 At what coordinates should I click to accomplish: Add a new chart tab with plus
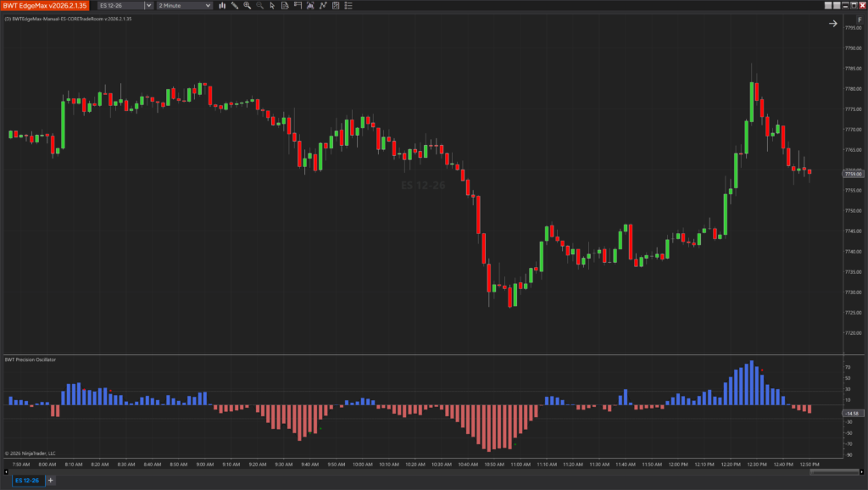pyautogui.click(x=50, y=481)
